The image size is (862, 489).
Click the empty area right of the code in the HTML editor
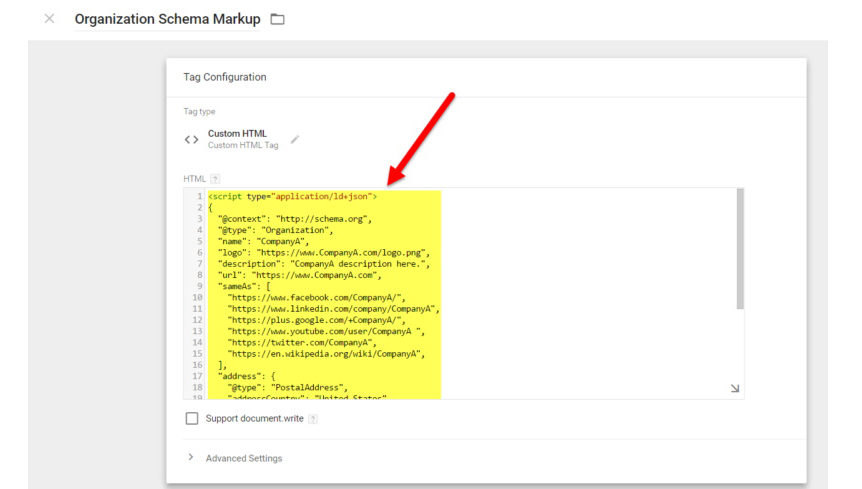click(x=588, y=294)
